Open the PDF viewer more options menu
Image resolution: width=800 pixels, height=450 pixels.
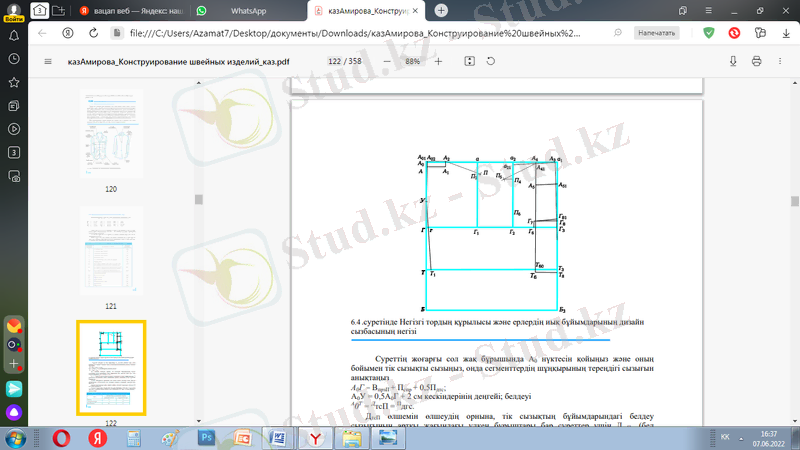(781, 61)
